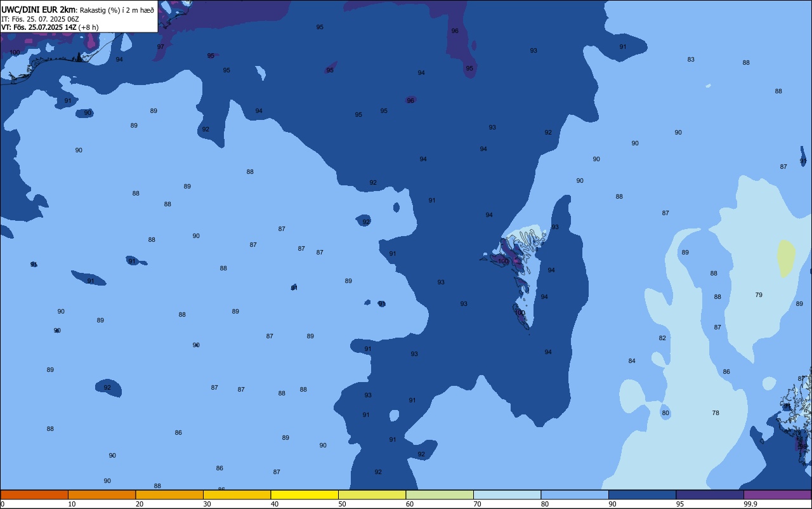This screenshot has width=812, height=509.
Task: Click the 70–80 pale blue legend swatch
Action: (x=507, y=494)
